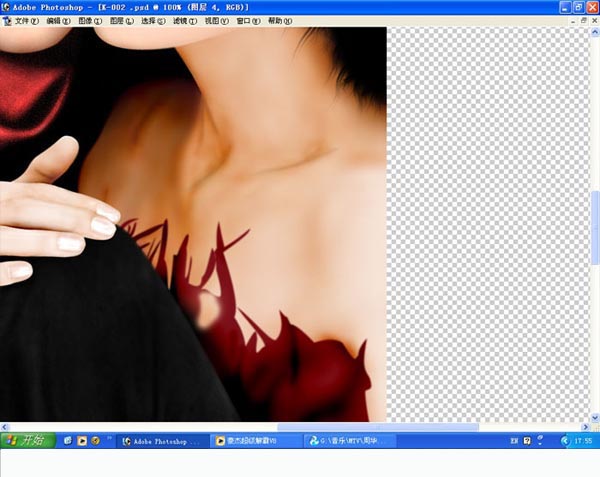Expand the quick launch chevron
This screenshot has height=477, width=600.
pos(109,438)
